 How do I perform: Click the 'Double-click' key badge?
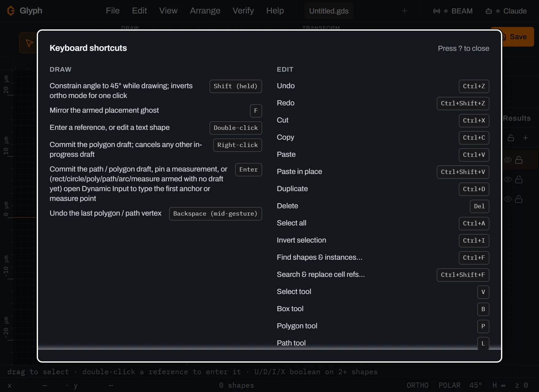[236, 128]
